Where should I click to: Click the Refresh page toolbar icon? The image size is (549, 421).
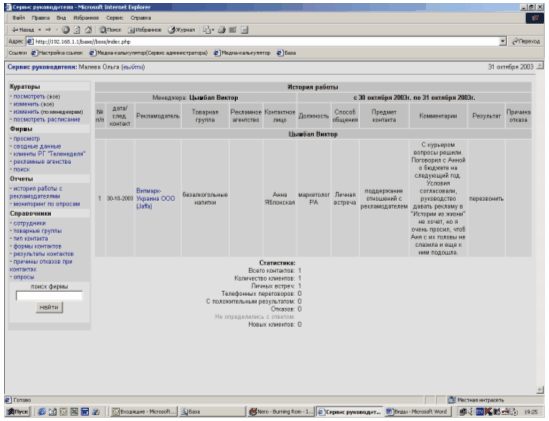(77, 30)
